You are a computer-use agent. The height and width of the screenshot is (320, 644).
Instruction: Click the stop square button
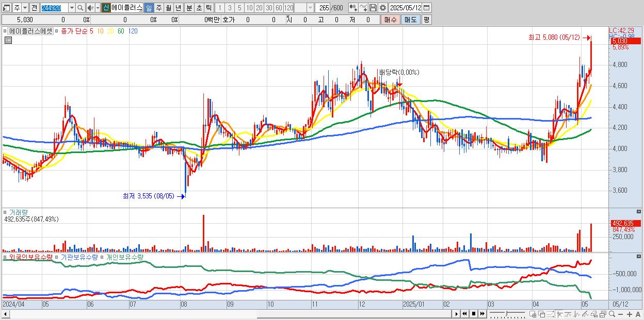tap(473, 314)
